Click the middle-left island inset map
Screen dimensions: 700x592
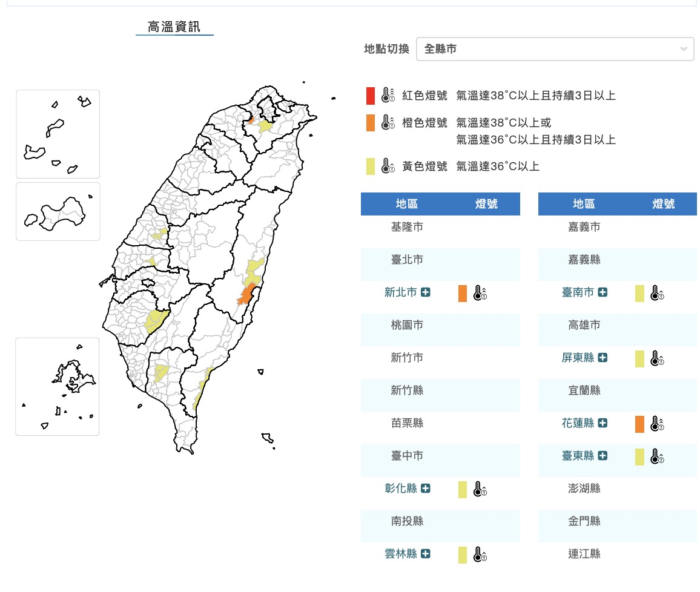pos(58,211)
